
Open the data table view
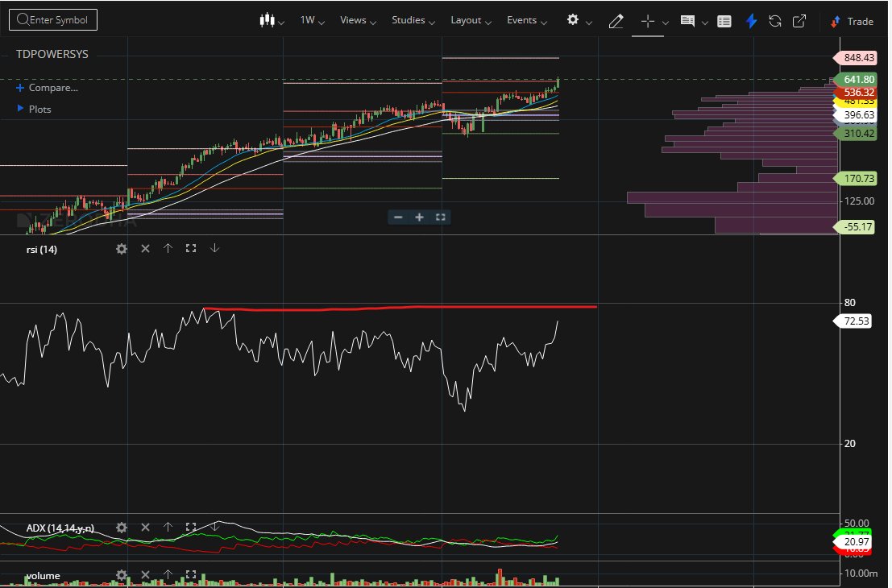click(x=724, y=21)
